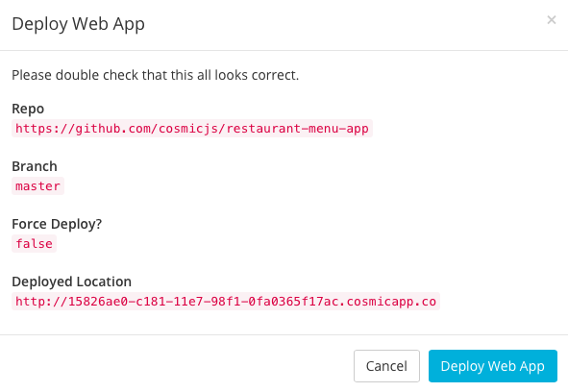Click the Force Deploy? label
The width and height of the screenshot is (568, 392).
(57, 224)
